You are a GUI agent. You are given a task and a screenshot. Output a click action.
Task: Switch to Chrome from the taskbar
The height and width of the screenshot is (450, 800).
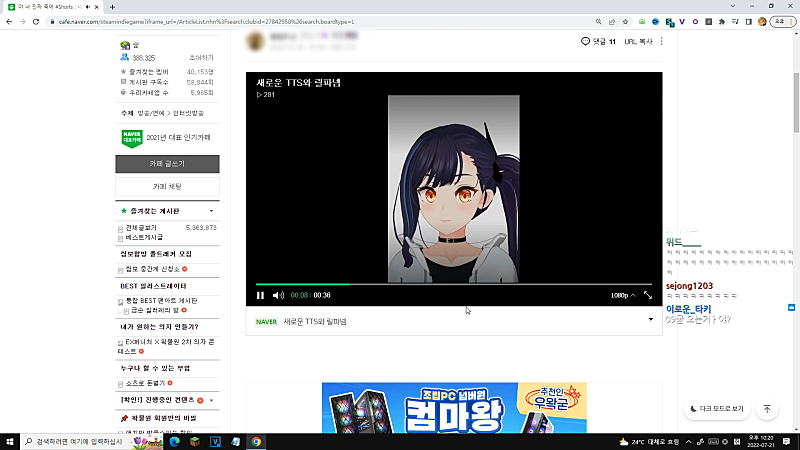256,441
